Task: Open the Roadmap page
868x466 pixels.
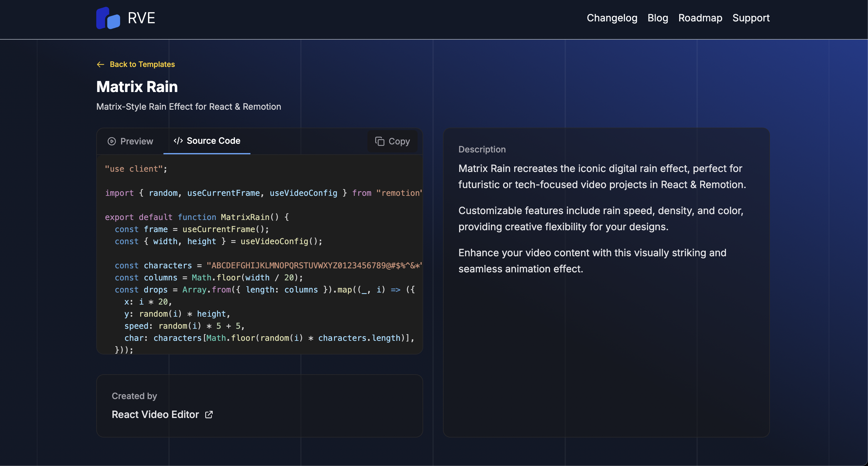Action: [700, 18]
